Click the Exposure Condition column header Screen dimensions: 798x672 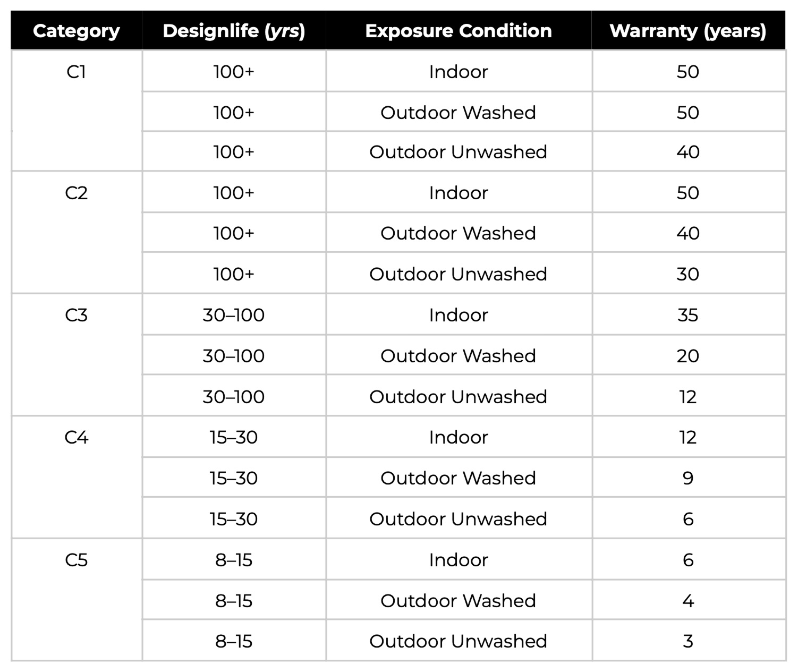459,31
